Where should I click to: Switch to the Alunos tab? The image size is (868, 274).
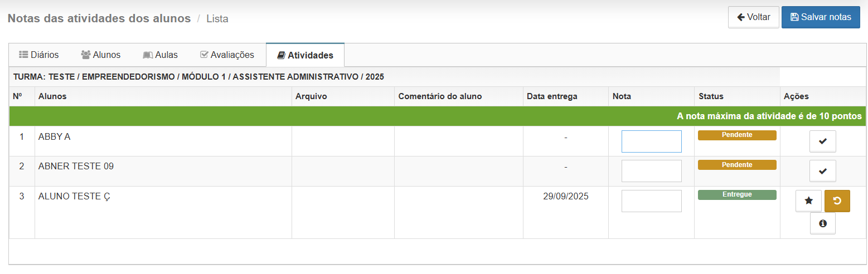(101, 55)
